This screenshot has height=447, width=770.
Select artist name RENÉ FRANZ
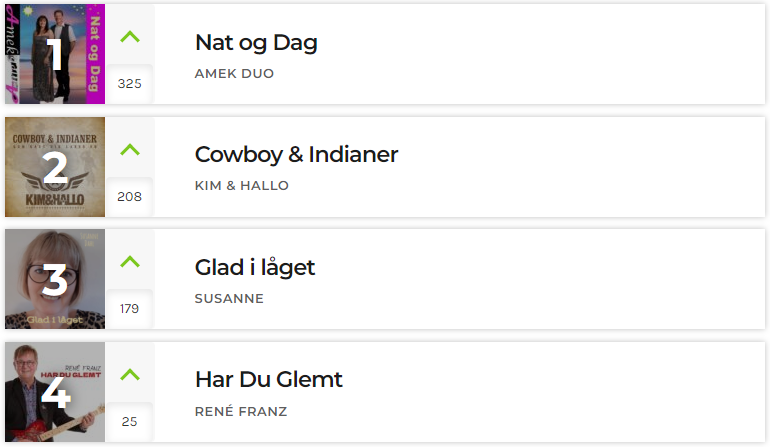pyautogui.click(x=241, y=411)
